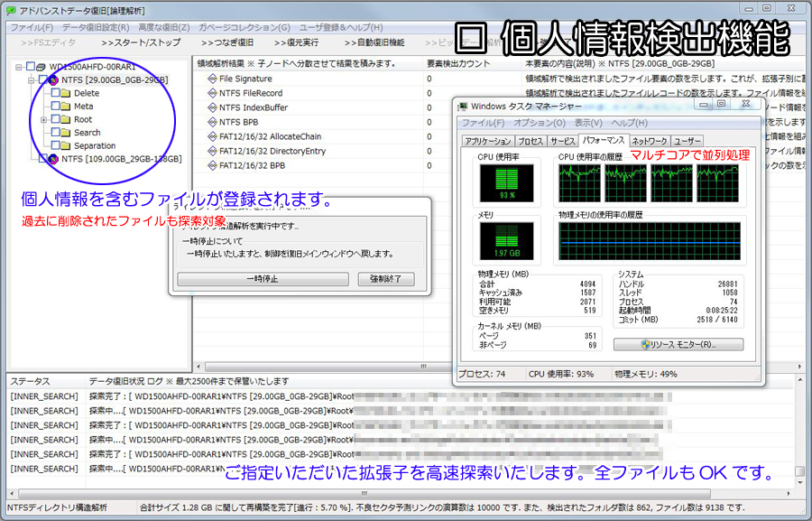812x521 pixels.
Task: Expand the Root folder node
Action: (44, 120)
